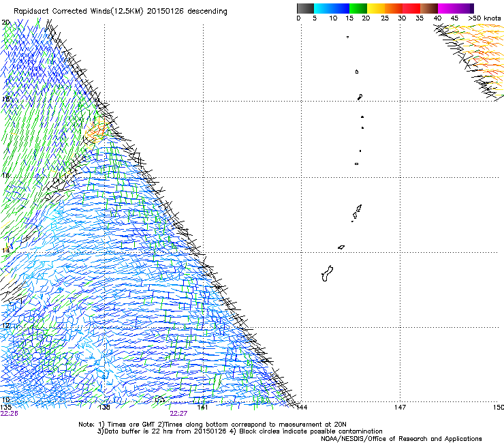Screen dimensions: 504x443
Task: Click the Rota island outline
Action: coord(341,247)
